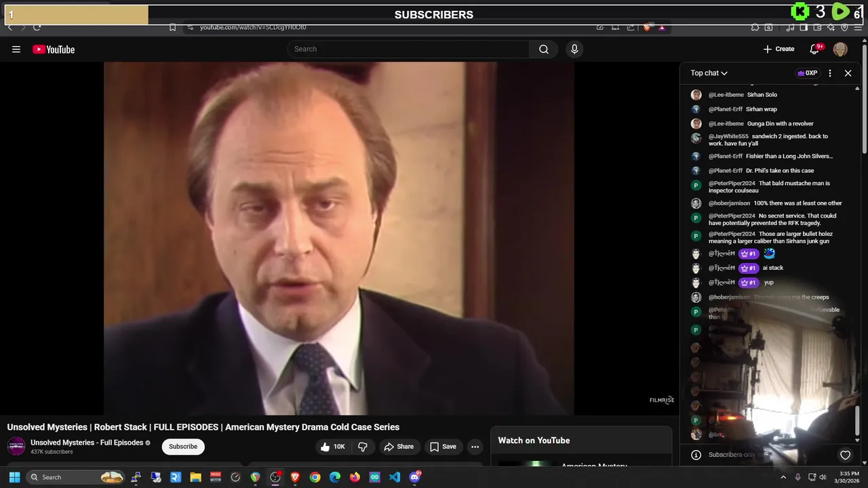The height and width of the screenshot is (488, 868).
Task: Click the 'Fishier than a Long John Silvers' message
Action: (x=789, y=157)
